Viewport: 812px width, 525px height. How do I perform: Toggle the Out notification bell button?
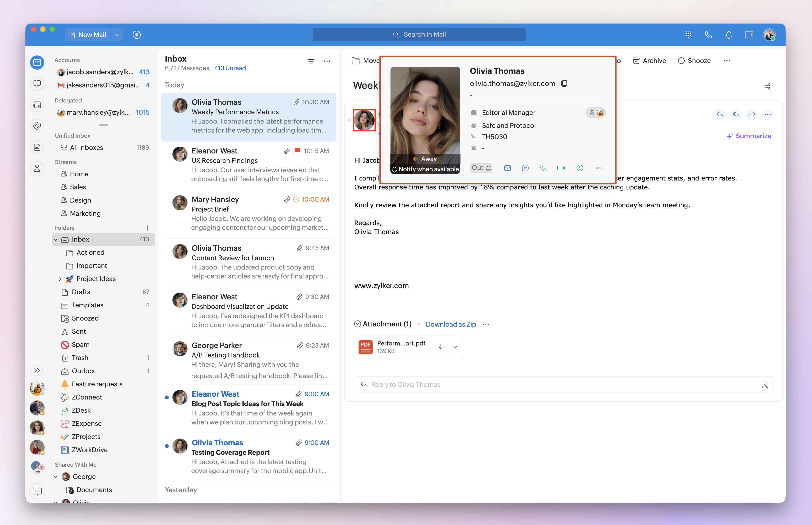click(481, 168)
